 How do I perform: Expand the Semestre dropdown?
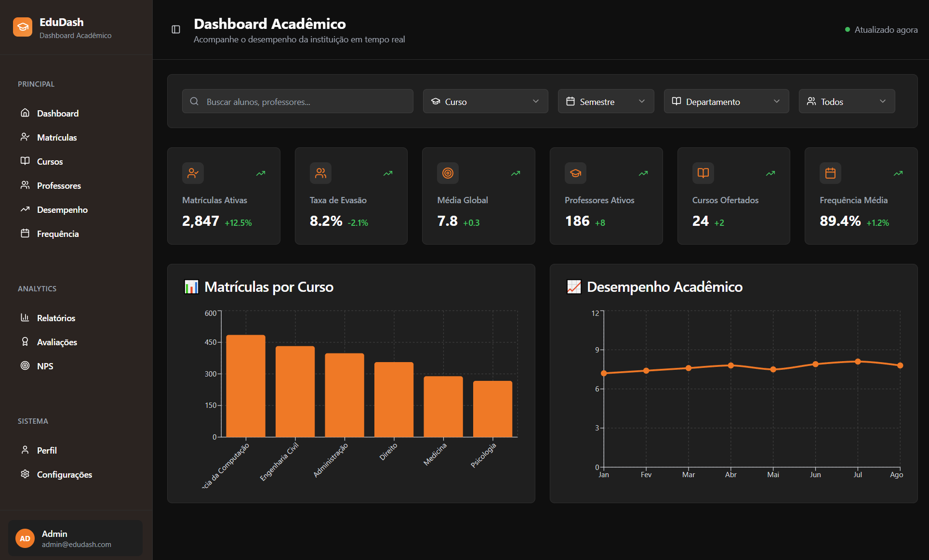coord(606,102)
